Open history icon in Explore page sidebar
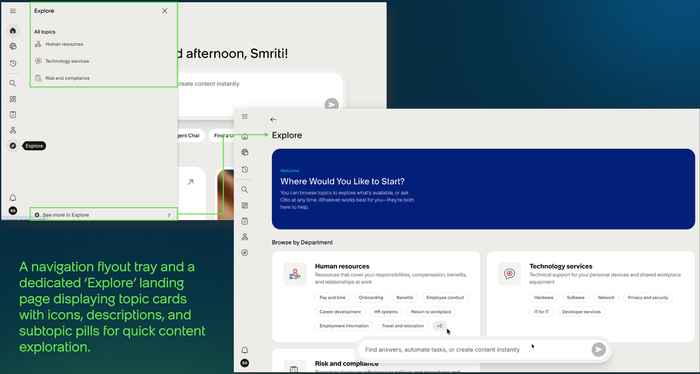 (245, 170)
